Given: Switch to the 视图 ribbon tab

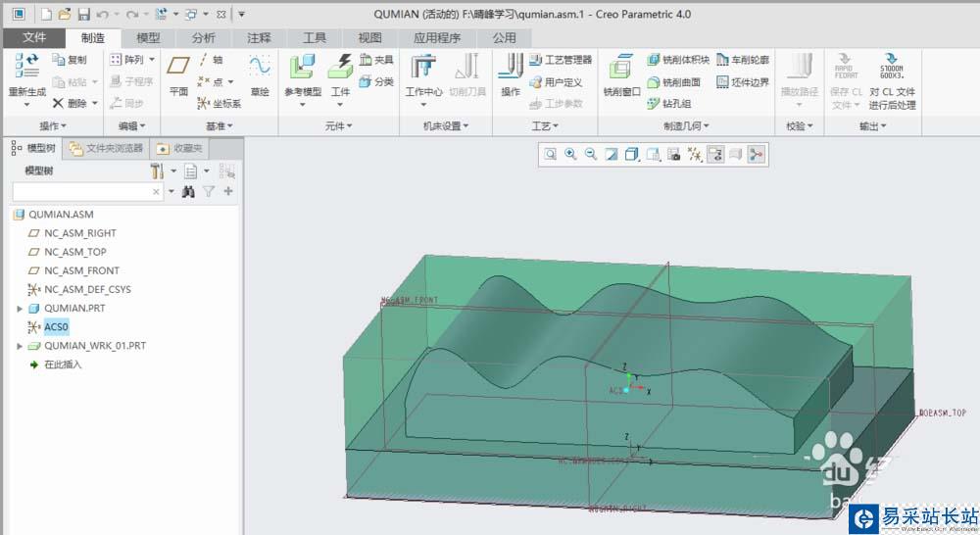Looking at the screenshot, I should 369,38.
